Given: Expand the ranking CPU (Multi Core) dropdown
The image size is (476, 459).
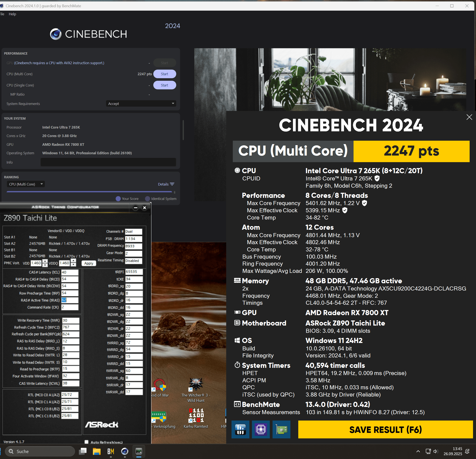Looking at the screenshot, I should click(x=26, y=184).
